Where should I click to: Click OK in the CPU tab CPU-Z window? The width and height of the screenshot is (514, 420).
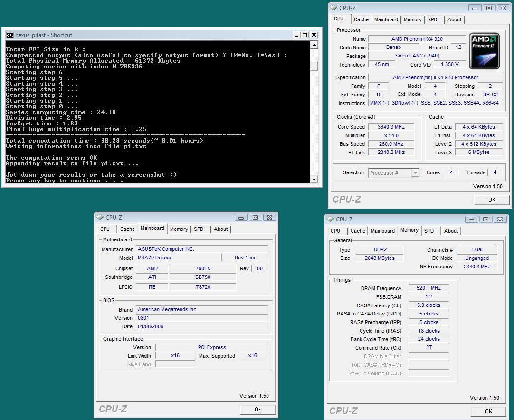pos(492,200)
